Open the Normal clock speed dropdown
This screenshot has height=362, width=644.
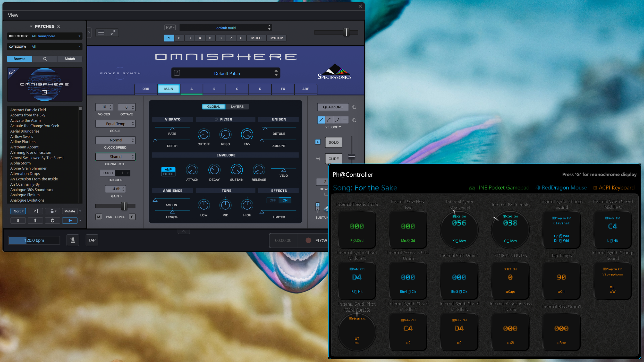115,140
